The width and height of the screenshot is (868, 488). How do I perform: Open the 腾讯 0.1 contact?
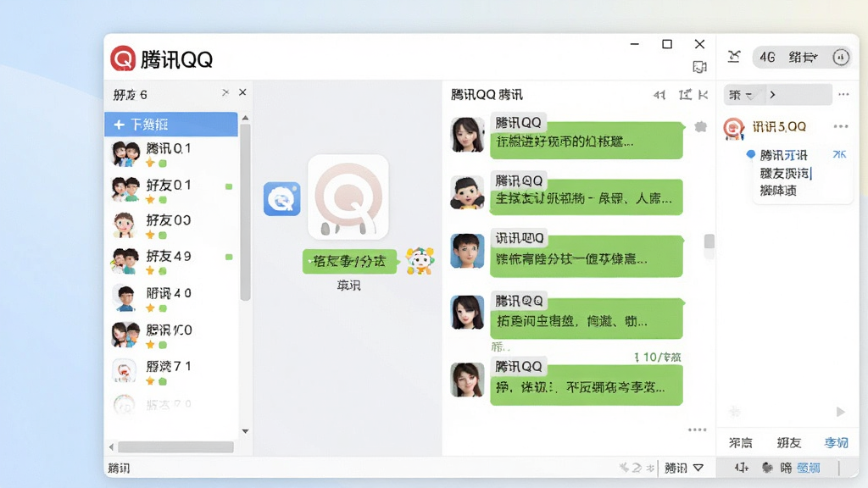pyautogui.click(x=171, y=154)
